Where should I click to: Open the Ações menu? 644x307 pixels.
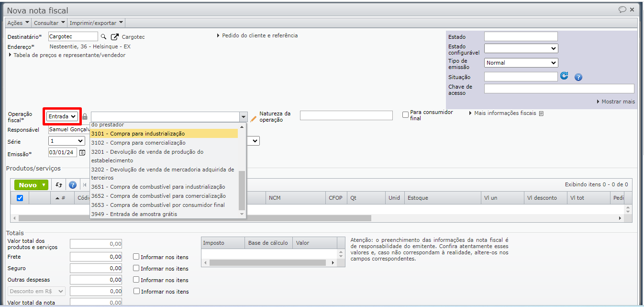(x=19, y=23)
